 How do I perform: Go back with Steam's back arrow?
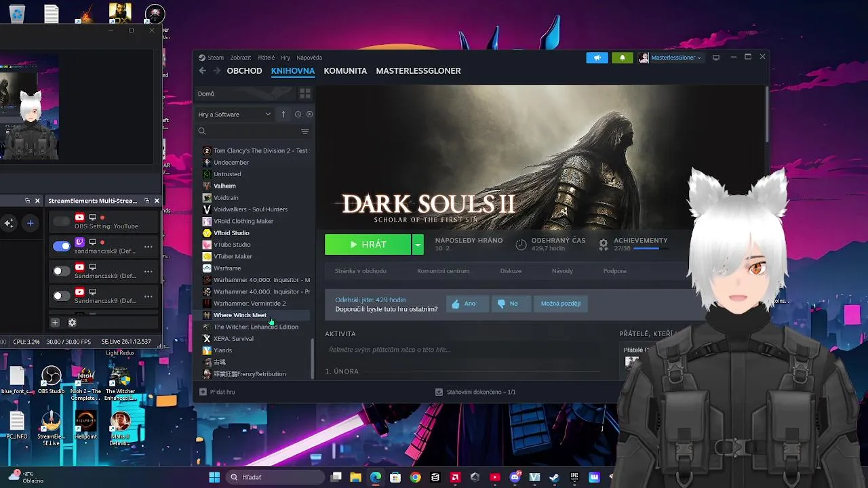pos(202,70)
